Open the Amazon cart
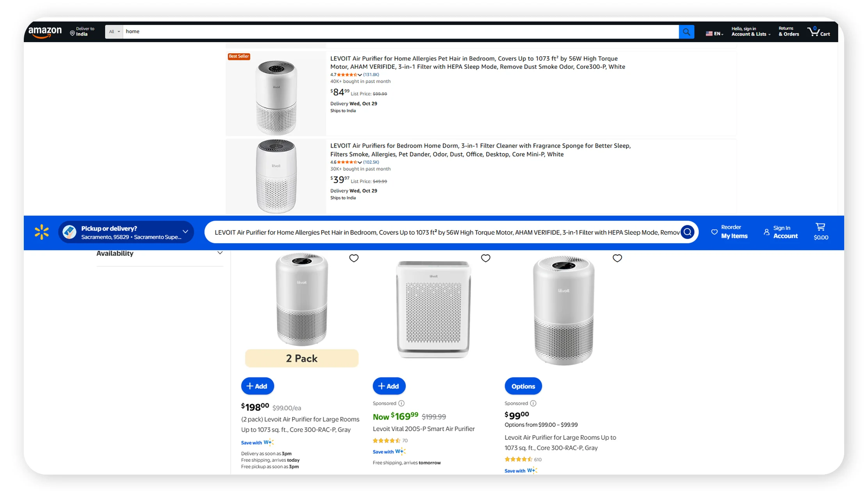The width and height of the screenshot is (868, 491). click(x=819, y=32)
